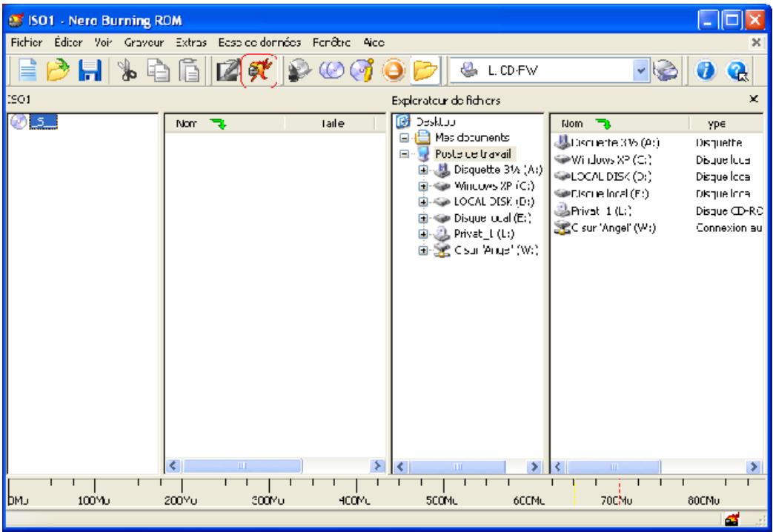Select Privat_1 (L:) in the file list

[593, 210]
